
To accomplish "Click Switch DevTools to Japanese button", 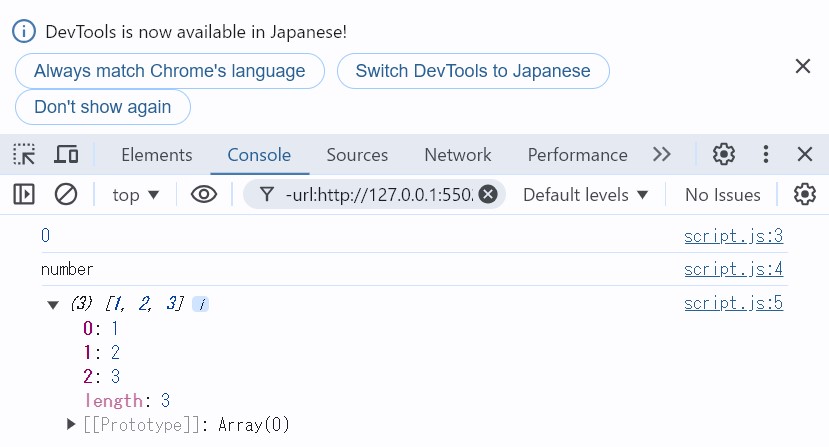I will pos(473,71).
